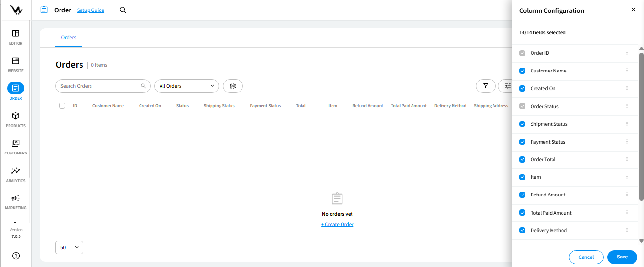This screenshot has width=644, height=267.
Task: Click into the Search Orders field
Action: [x=99, y=86]
